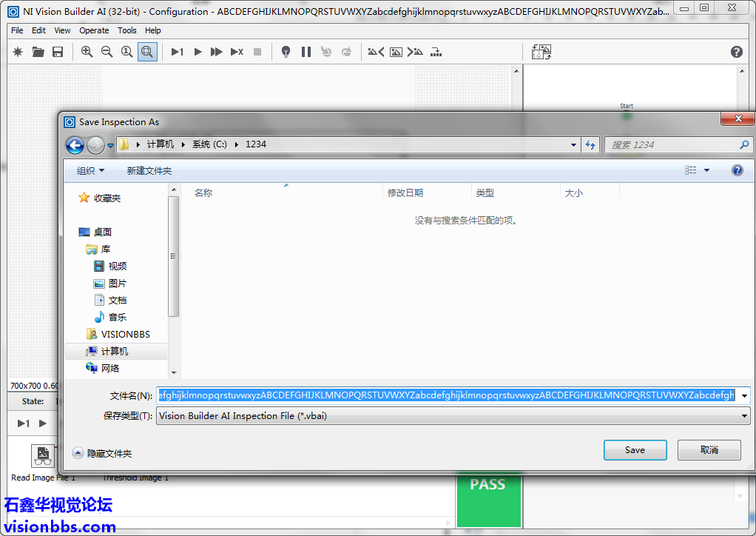This screenshot has width=756, height=536.
Task: Click the refresh button beside address bar
Action: tap(590, 144)
